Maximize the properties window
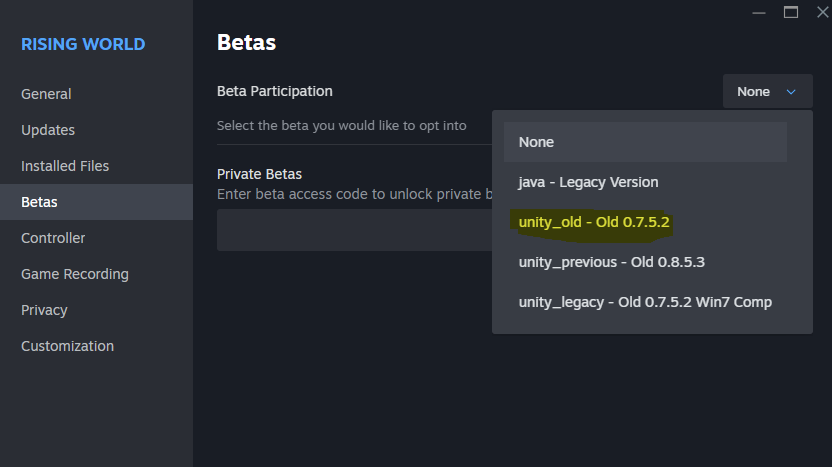This screenshot has width=832, height=467. 791,12
